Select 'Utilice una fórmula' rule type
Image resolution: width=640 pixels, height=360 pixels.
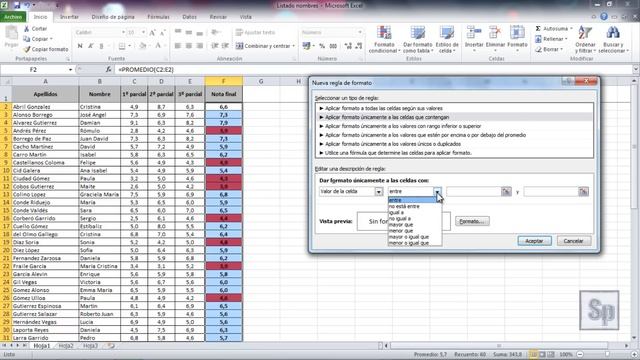pyautogui.click(x=455, y=153)
